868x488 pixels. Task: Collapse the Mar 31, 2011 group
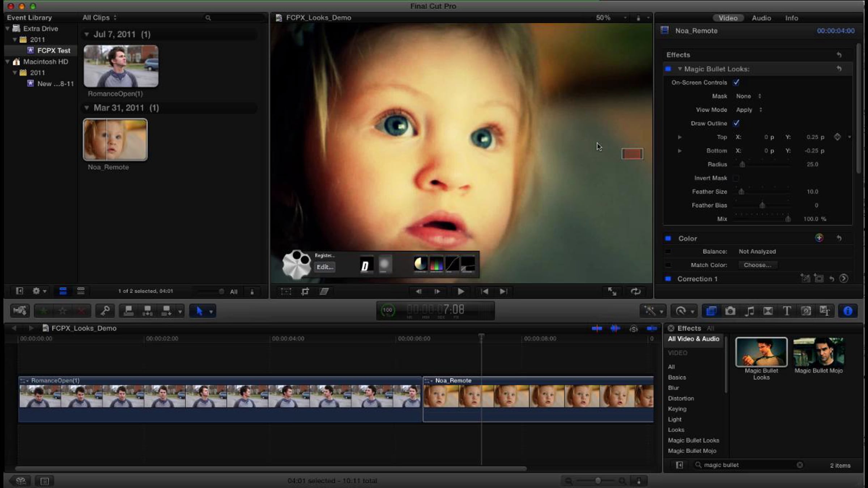click(x=86, y=108)
